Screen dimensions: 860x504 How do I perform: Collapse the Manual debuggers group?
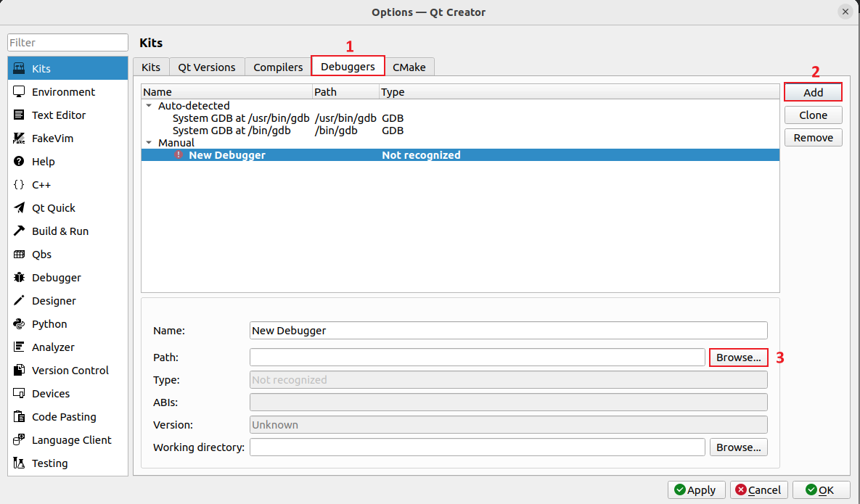pos(150,142)
